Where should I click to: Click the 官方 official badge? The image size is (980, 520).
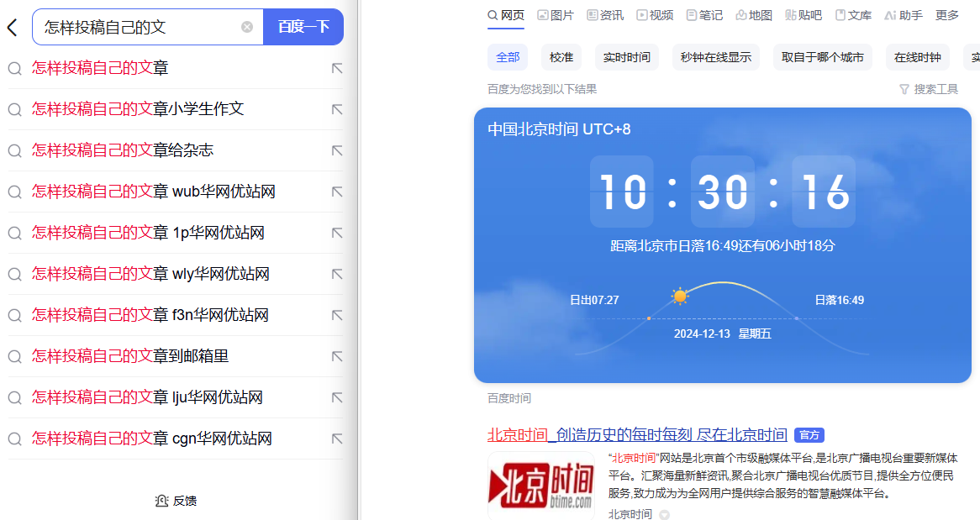[809, 435]
